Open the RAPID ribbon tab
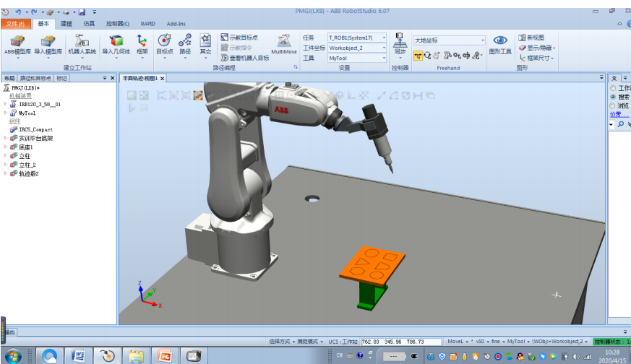631x364 pixels. (x=147, y=24)
